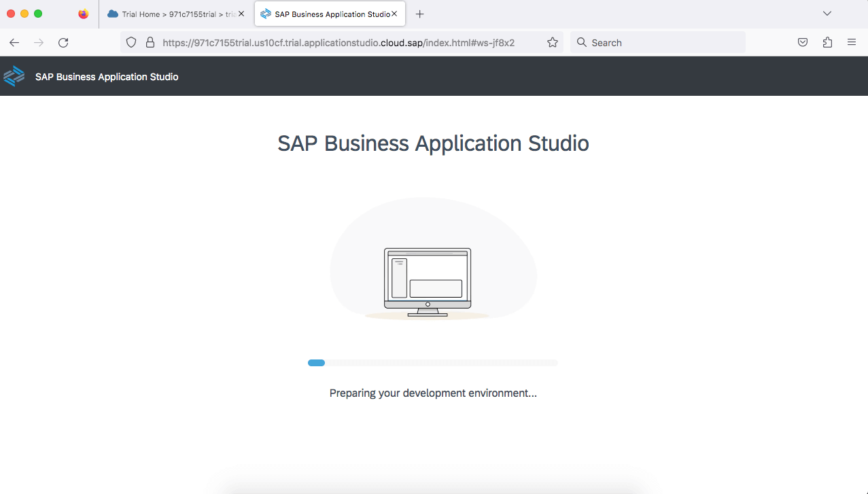Open the Extensions puzzle icon

[x=827, y=42]
